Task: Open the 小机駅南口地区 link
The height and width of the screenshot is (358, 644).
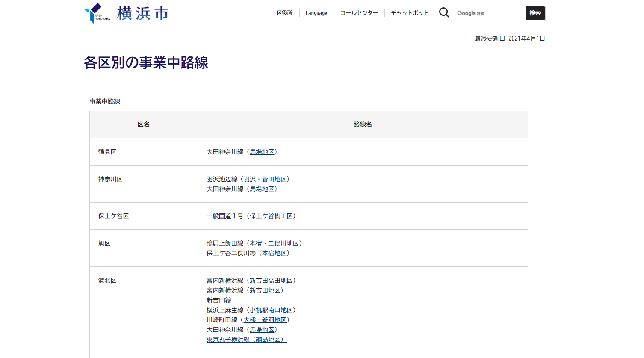Action: 271,310
